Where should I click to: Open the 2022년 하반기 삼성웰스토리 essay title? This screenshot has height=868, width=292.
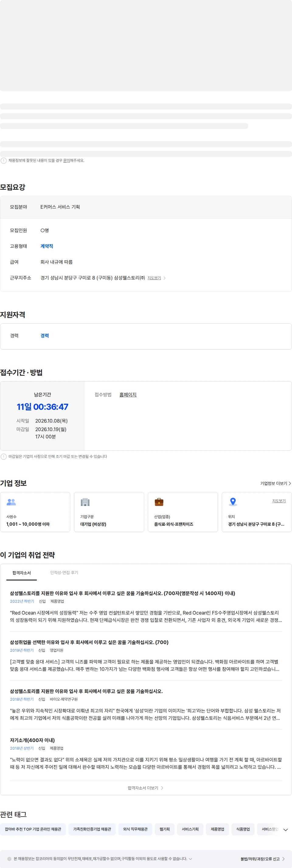coord(122,593)
